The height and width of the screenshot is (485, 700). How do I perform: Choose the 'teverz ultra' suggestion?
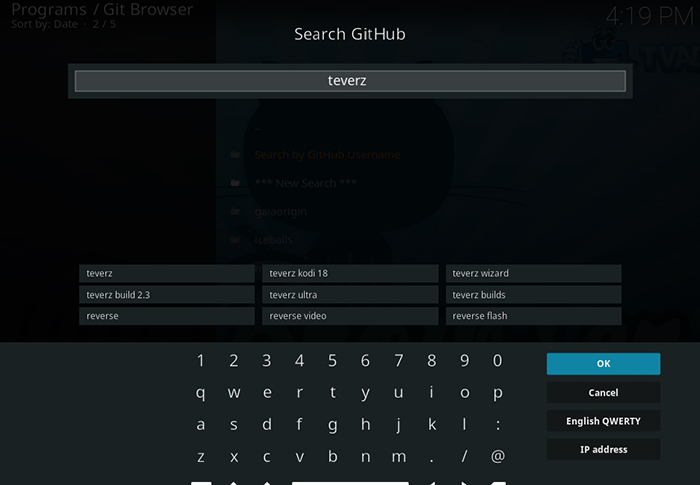pyautogui.click(x=350, y=295)
